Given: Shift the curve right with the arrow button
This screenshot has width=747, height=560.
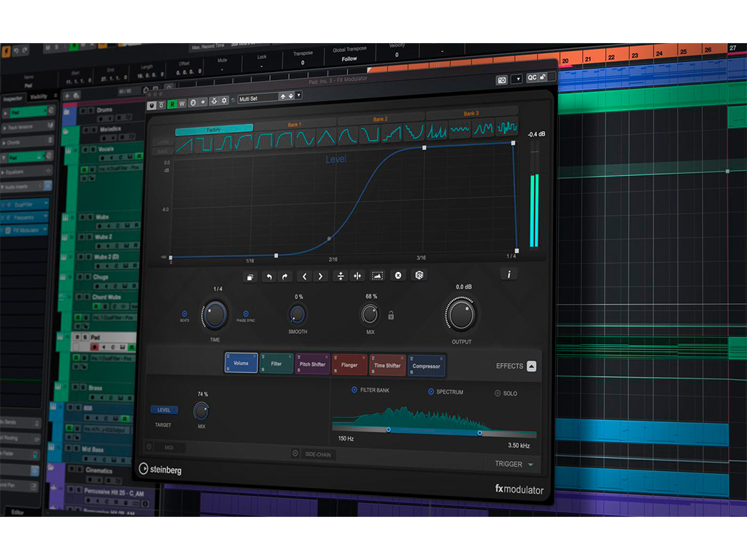Looking at the screenshot, I should pyautogui.click(x=320, y=276).
